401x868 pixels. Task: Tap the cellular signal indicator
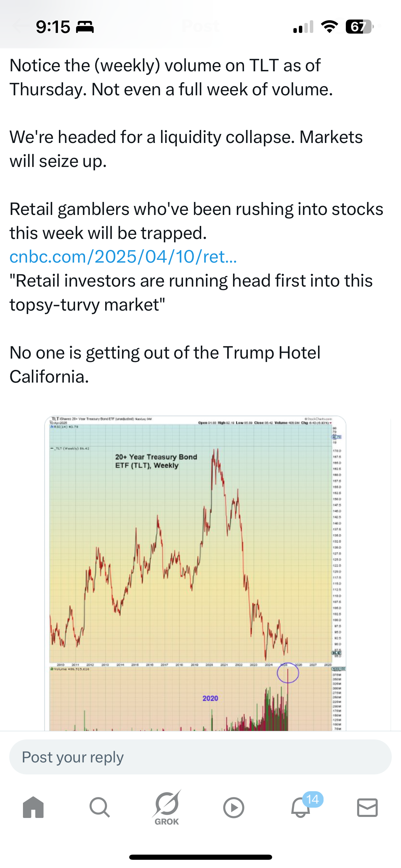tap(304, 26)
